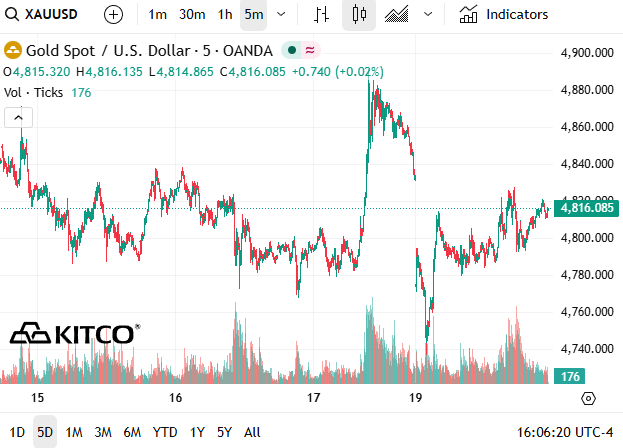Screen dimensions: 623x448
Task: Click the add symbol plus icon
Action: pos(114,15)
